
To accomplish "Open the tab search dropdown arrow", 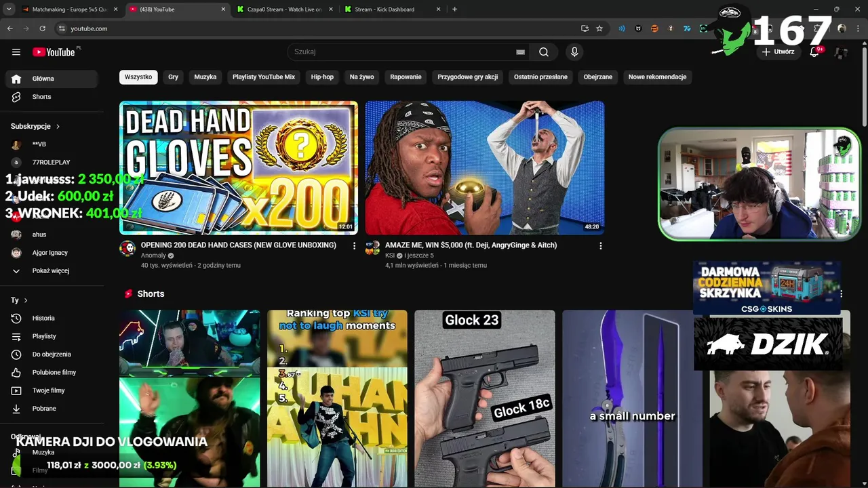I will pyautogui.click(x=8, y=9).
